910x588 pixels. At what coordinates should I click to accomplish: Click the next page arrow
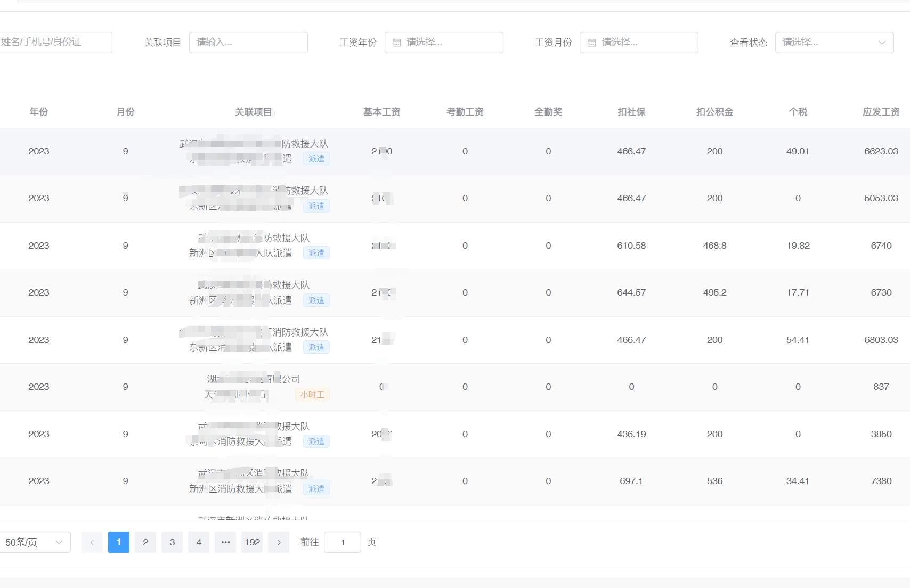279,542
